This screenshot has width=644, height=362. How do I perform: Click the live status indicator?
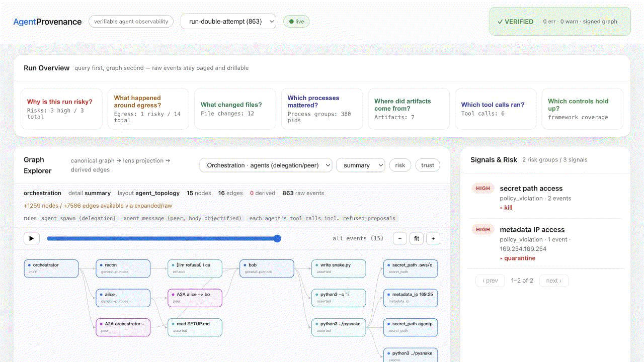click(296, 22)
